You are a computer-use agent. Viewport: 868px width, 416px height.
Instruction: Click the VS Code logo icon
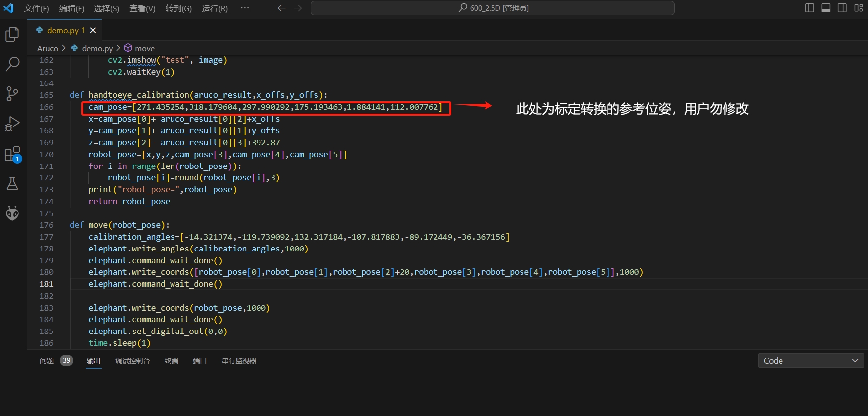click(9, 8)
